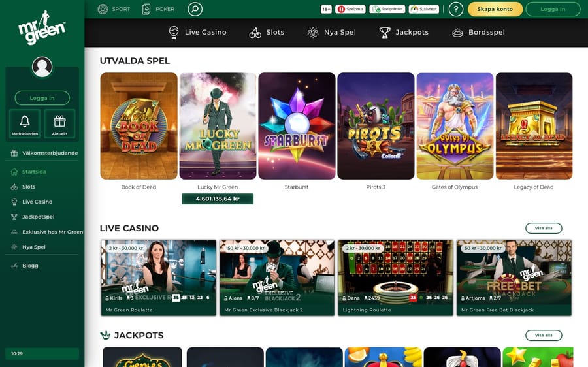Image resolution: width=588 pixels, height=367 pixels.
Task: Click Visa alla for Live Casino
Action: click(543, 228)
